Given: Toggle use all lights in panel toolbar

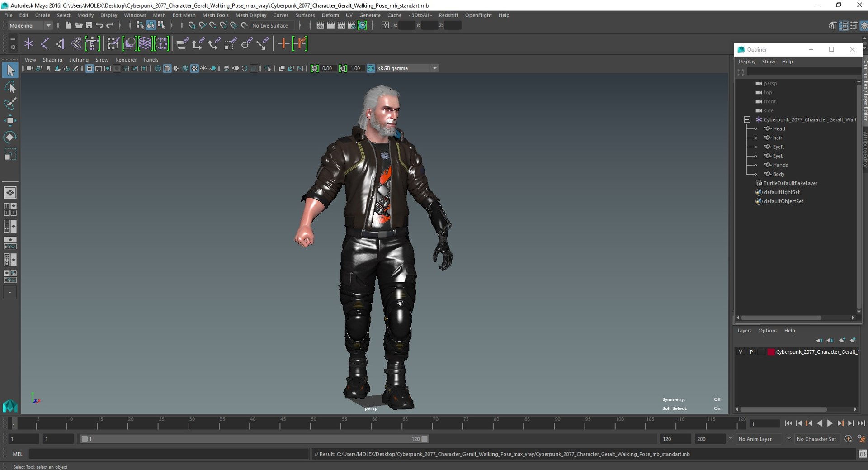Looking at the screenshot, I should coord(203,68).
